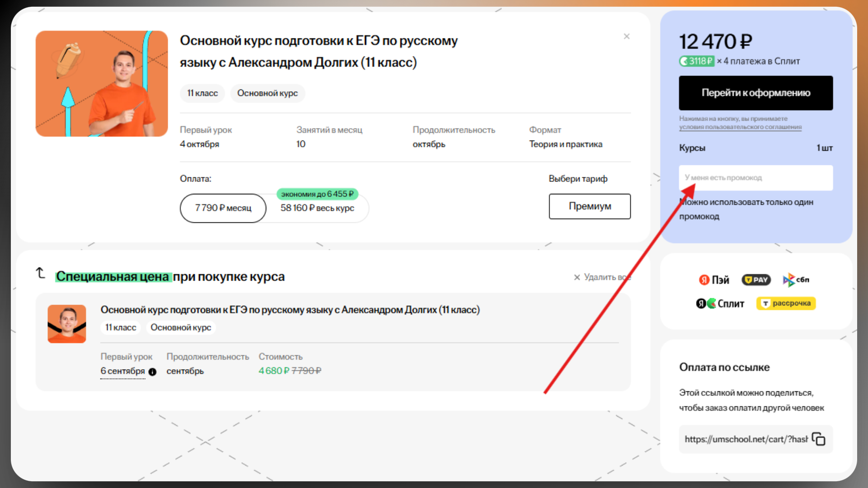Select the 58 160 ₽ весь курс option
Image resolution: width=868 pixels, height=488 pixels.
[x=317, y=208]
